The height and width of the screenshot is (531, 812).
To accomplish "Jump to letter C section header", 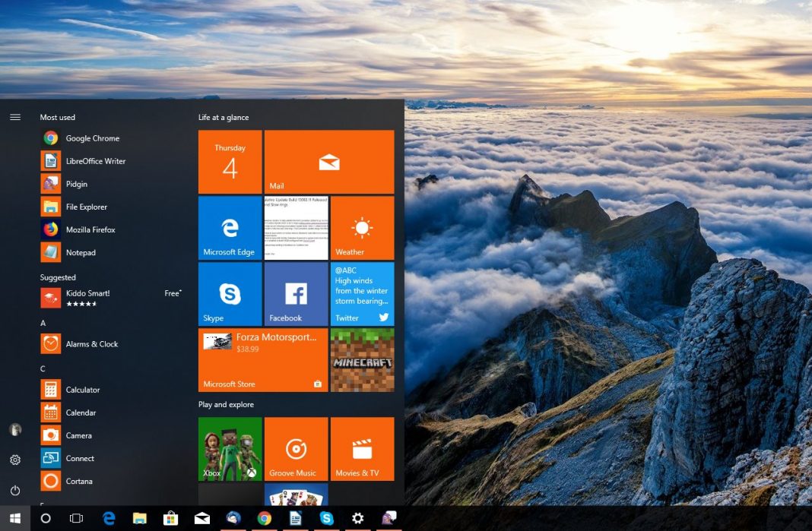I will coord(43,368).
